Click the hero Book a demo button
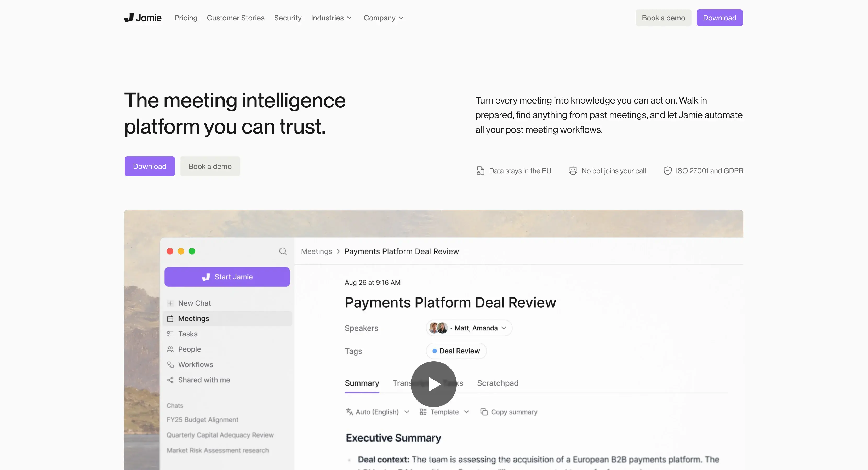Image resolution: width=868 pixels, height=470 pixels. [x=210, y=166]
